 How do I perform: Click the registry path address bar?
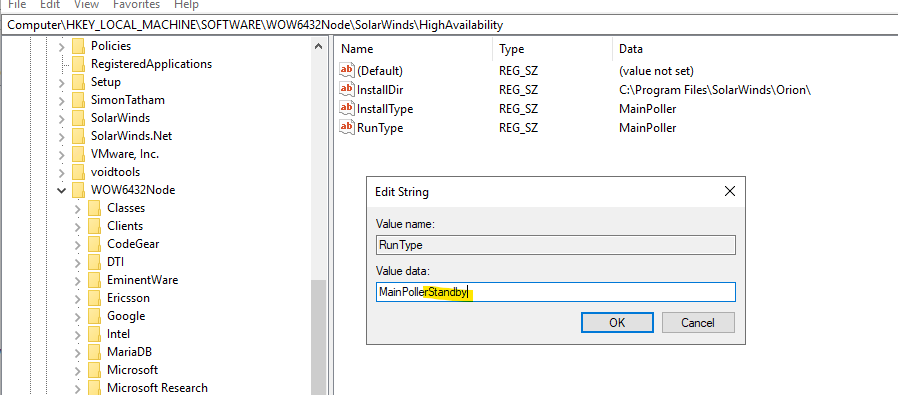[x=449, y=25]
